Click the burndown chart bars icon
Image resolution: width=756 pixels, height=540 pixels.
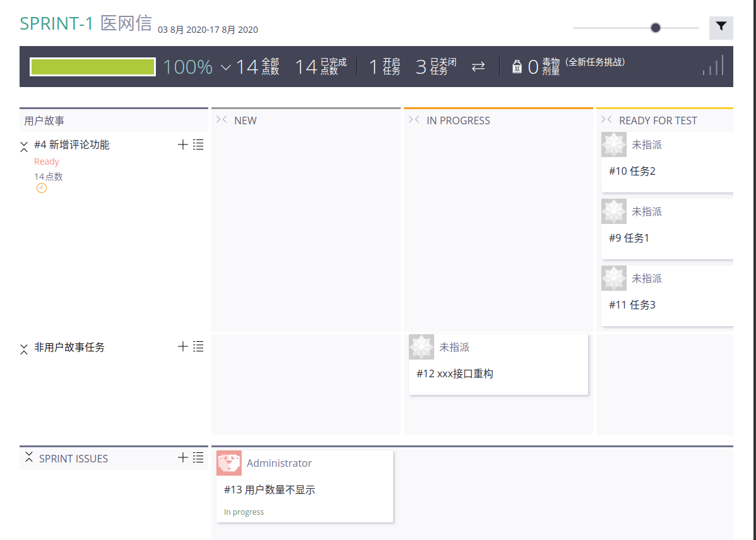click(x=713, y=66)
